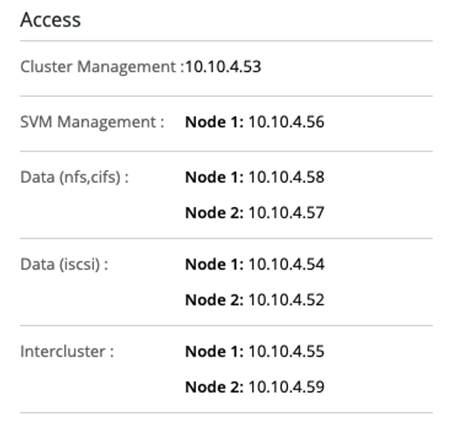Click SVM Management address 10.10.4.56

(x=286, y=122)
